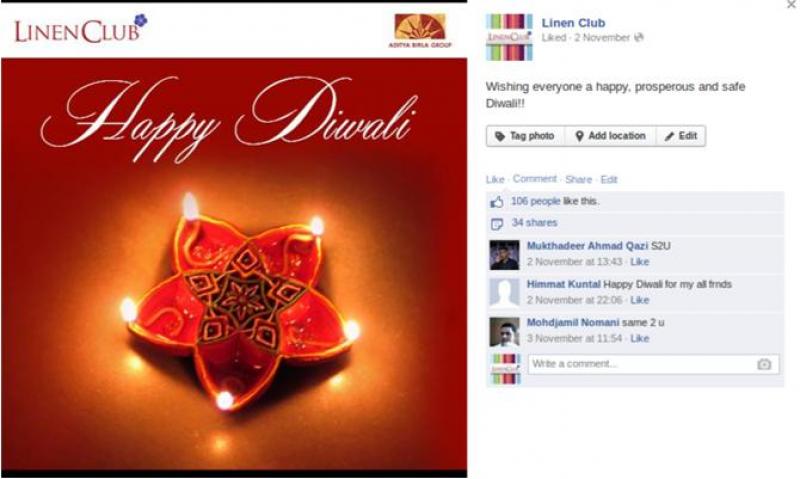Screen dimensions: 800x479
Task: Click the camera icon in the comment box
Action: point(763,364)
